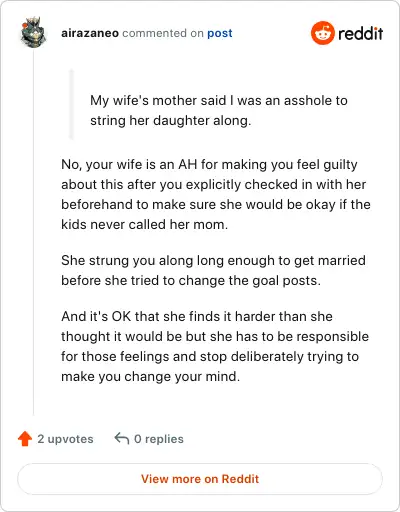
Task: Click the line "kids never called her mom."
Action: click(145, 224)
